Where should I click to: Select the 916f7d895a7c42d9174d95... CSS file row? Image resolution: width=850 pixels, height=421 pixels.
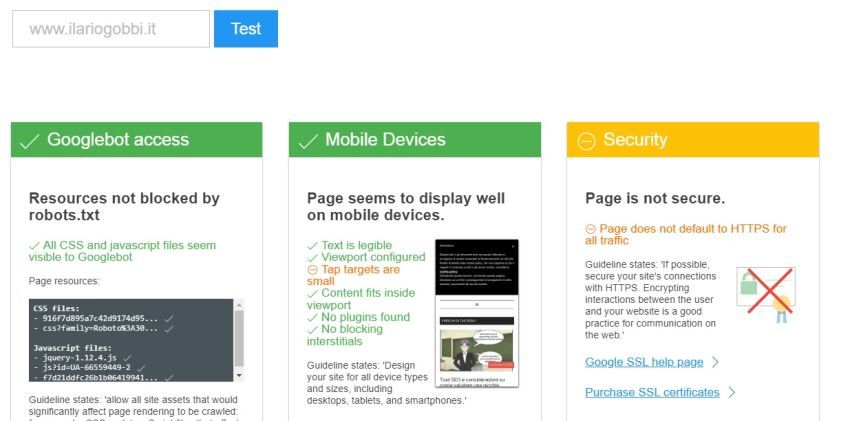(x=103, y=318)
